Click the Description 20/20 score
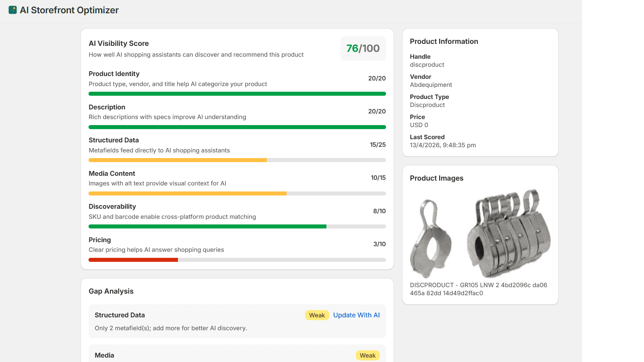Viewport: 644px width, 362px height. (x=377, y=111)
